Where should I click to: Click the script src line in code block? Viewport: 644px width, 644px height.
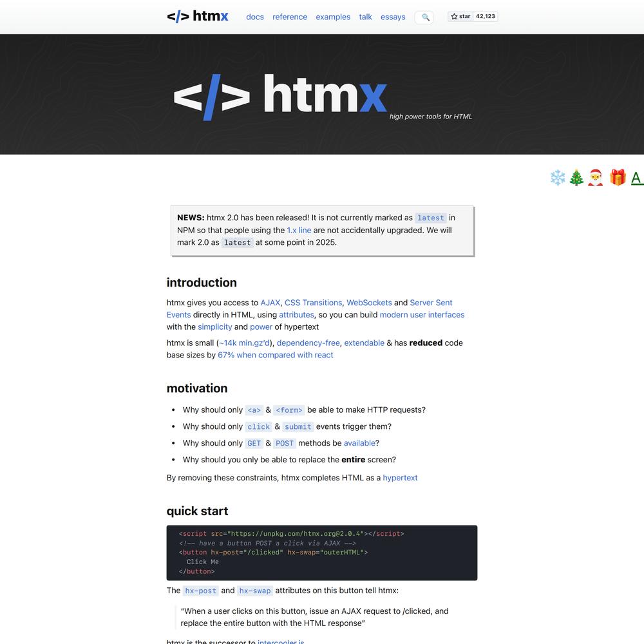point(291,533)
